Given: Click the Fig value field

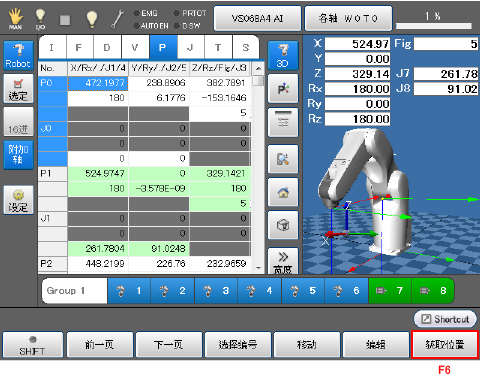Looking at the screenshot, I should coord(446,44).
